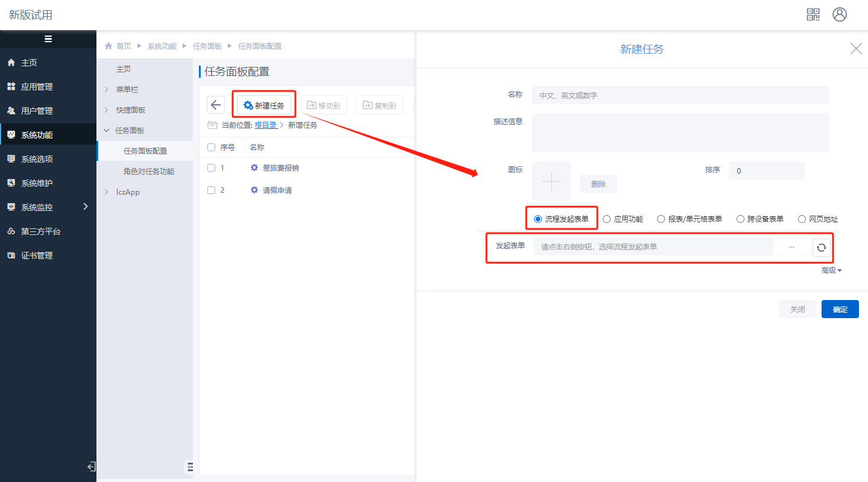Click the refresh icon beside 发起表单 field

(821, 248)
